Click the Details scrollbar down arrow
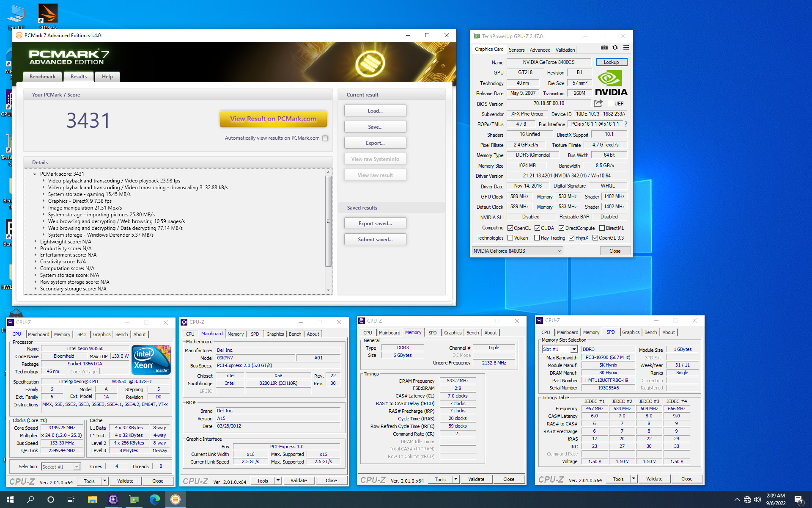 click(328, 290)
